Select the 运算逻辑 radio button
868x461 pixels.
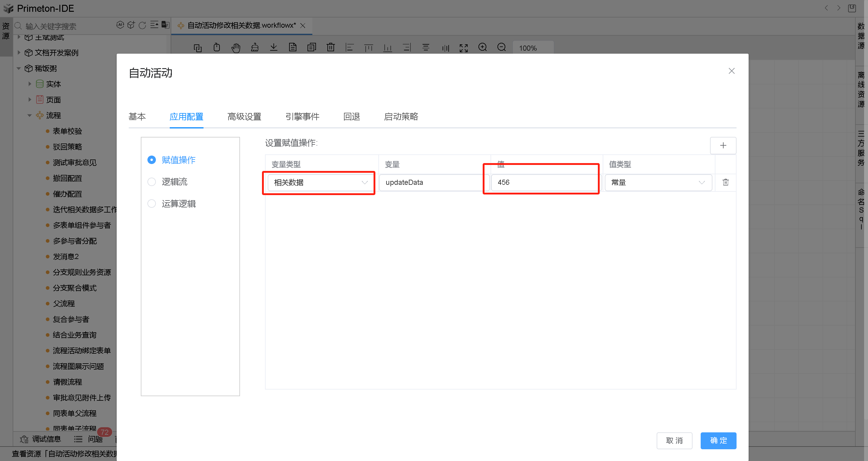click(x=152, y=204)
